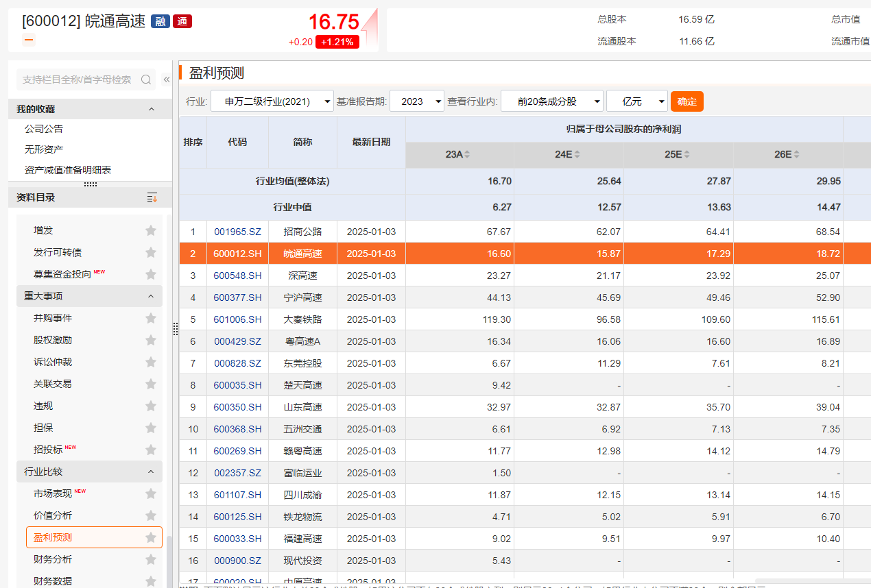This screenshot has height=588, width=871.
Task: Open the 申万二级行业(2021) industry dropdown
Action: 272,101
